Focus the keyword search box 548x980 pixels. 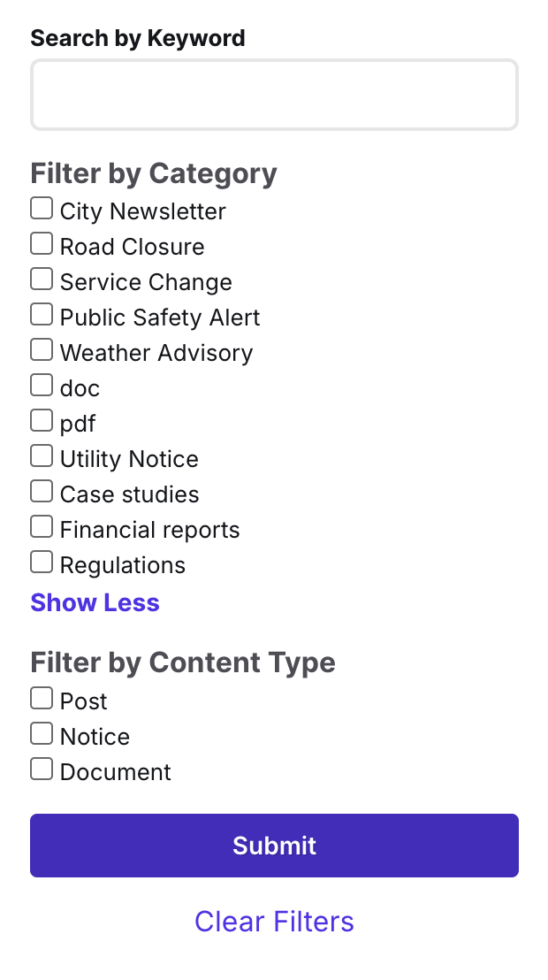click(x=274, y=94)
